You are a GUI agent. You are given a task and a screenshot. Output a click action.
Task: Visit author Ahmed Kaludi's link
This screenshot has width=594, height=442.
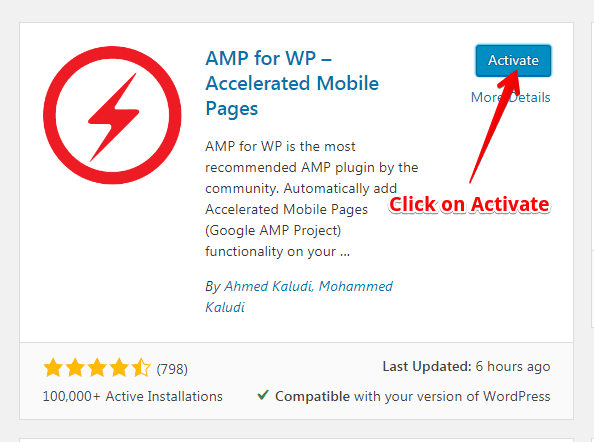point(269,286)
